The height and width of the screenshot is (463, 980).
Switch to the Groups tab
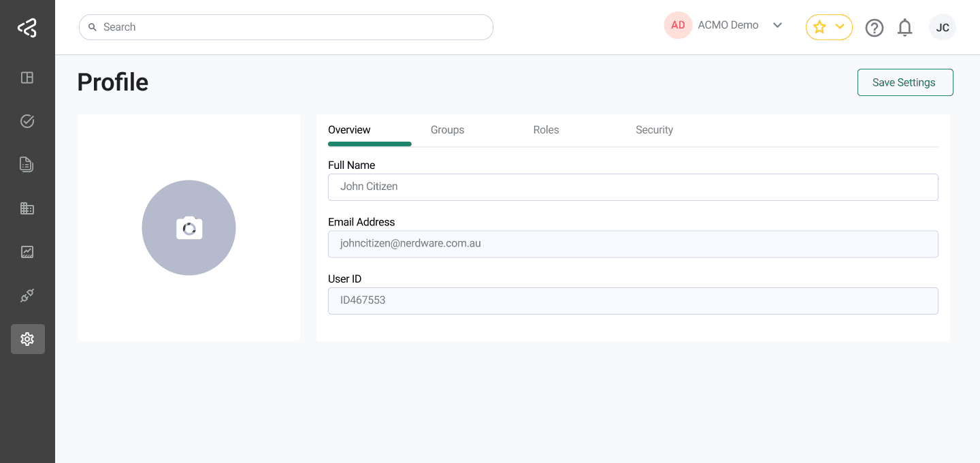coord(447,129)
